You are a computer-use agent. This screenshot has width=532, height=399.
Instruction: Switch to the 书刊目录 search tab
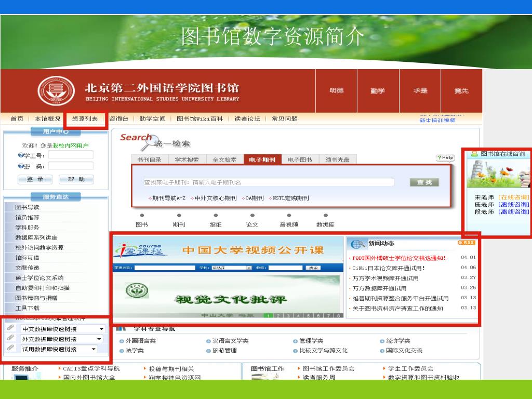[149, 159]
